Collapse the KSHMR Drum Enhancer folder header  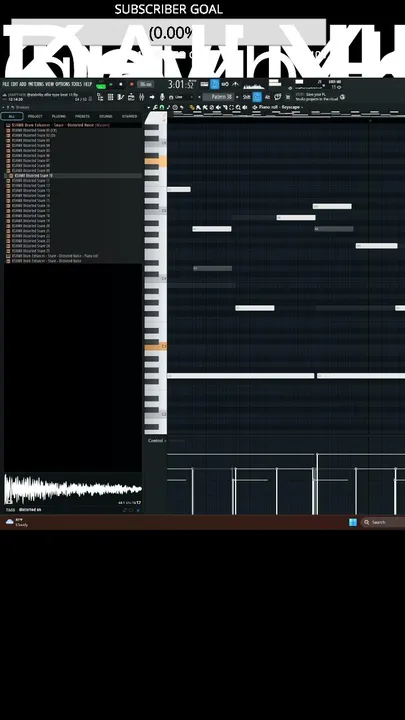point(73,125)
